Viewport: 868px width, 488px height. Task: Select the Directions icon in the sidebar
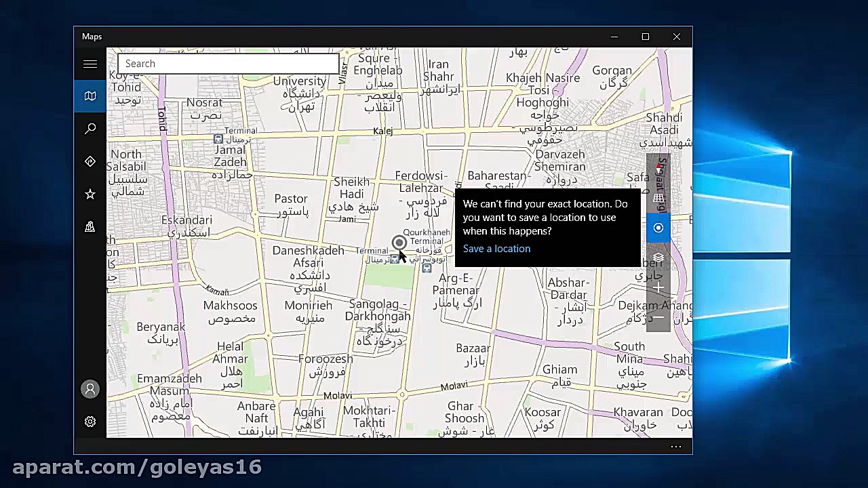(x=90, y=161)
